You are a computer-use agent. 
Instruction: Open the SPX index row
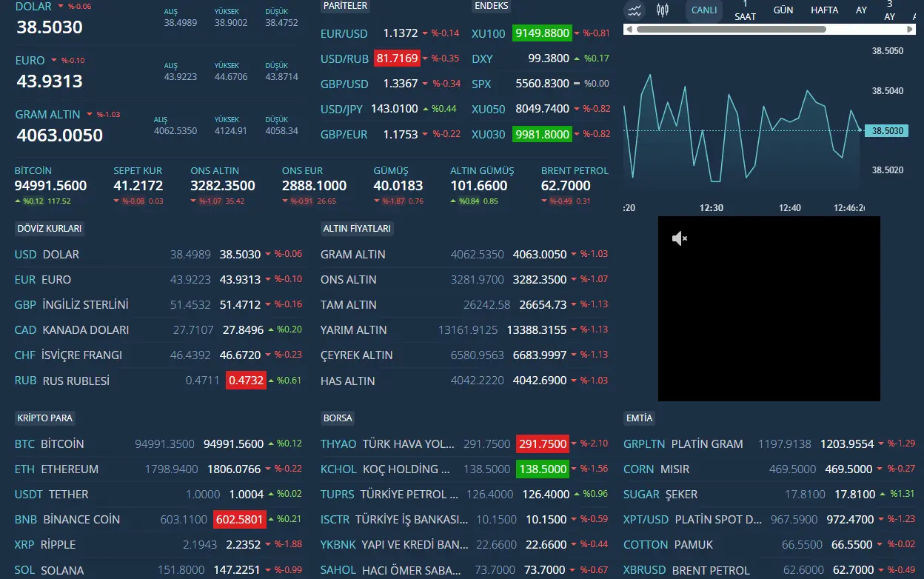tap(541, 84)
